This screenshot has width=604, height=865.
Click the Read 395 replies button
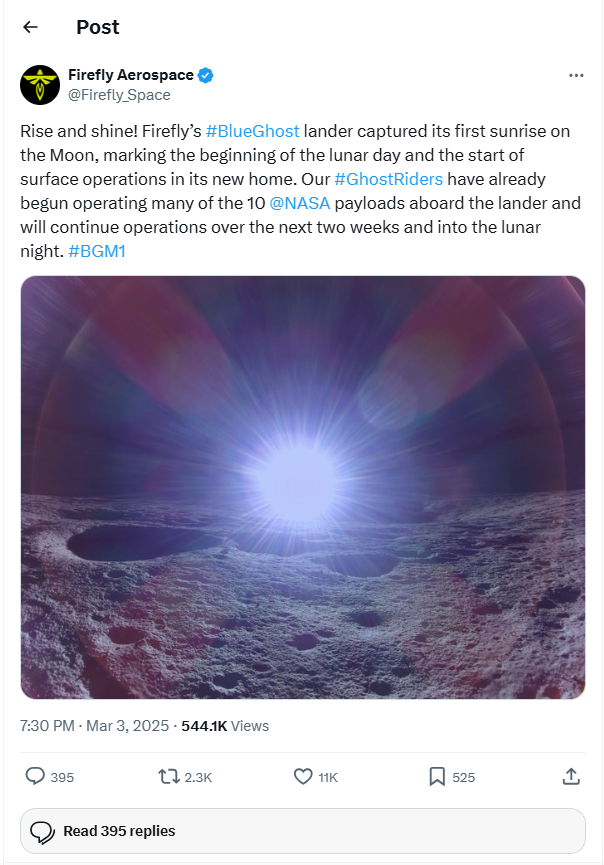[x=303, y=831]
